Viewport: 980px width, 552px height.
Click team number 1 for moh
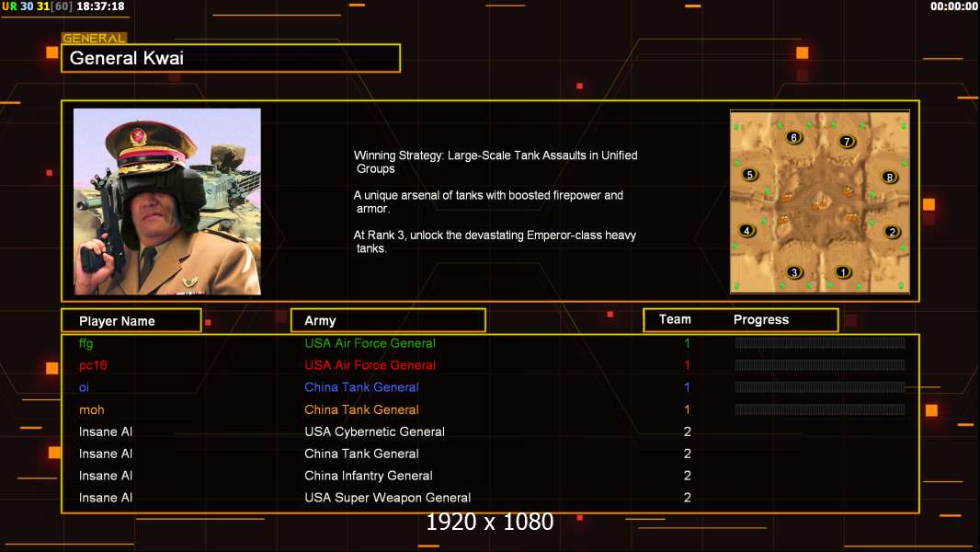[687, 409]
